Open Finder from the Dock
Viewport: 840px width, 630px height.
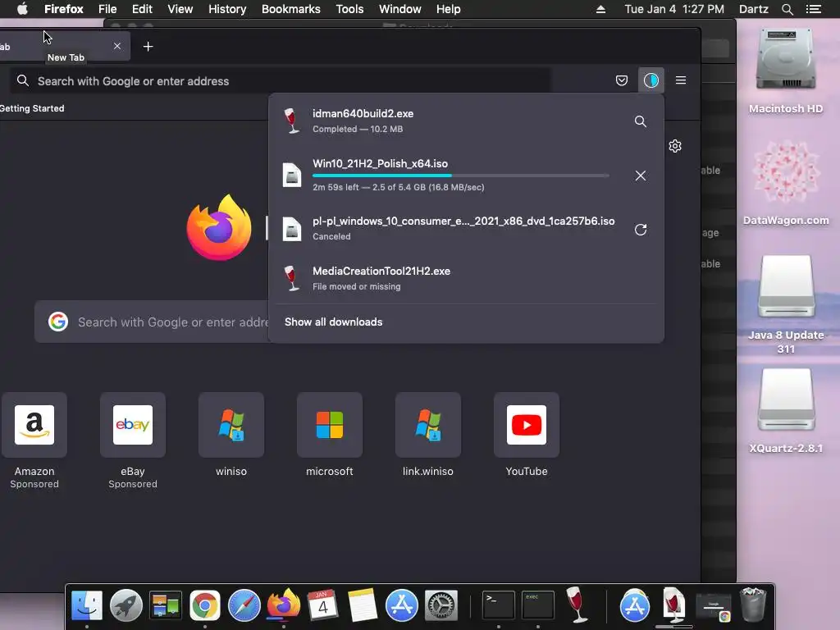click(87, 605)
